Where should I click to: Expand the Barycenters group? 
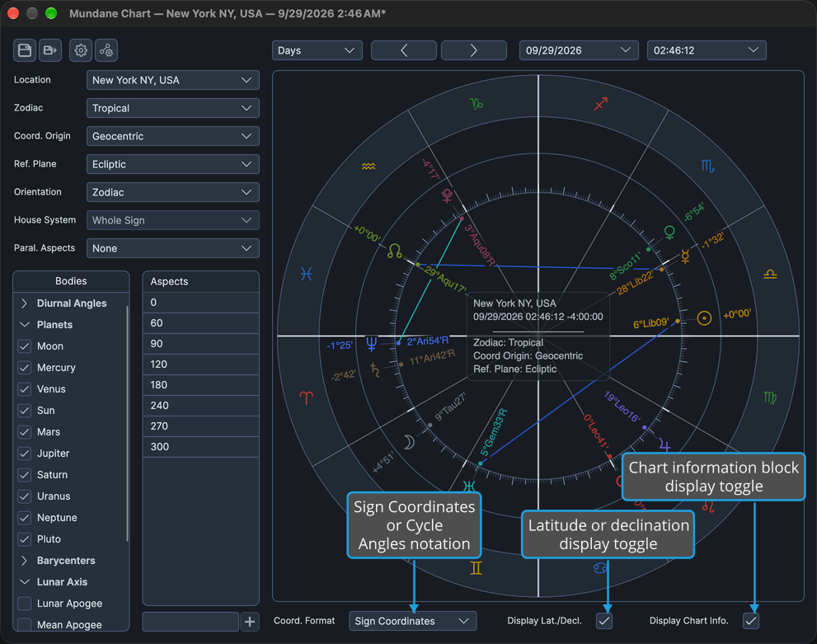click(x=24, y=561)
